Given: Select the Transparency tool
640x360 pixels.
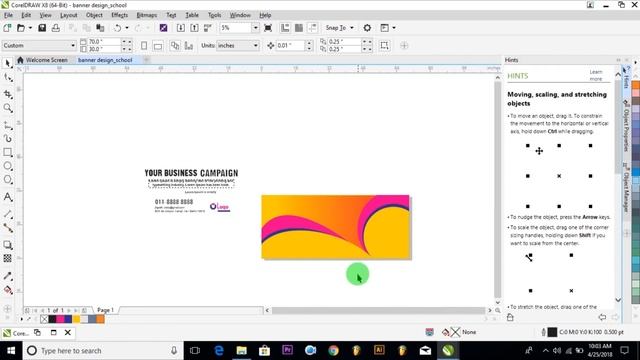Looking at the screenshot, I should 7,258.
